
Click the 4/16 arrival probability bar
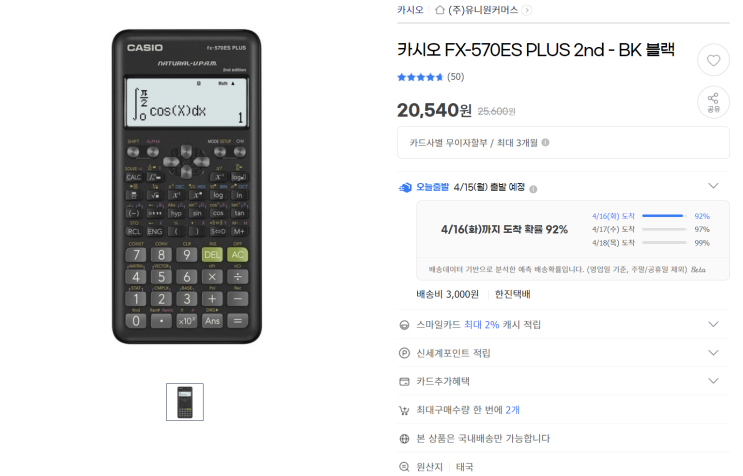pyautogui.click(x=664, y=216)
